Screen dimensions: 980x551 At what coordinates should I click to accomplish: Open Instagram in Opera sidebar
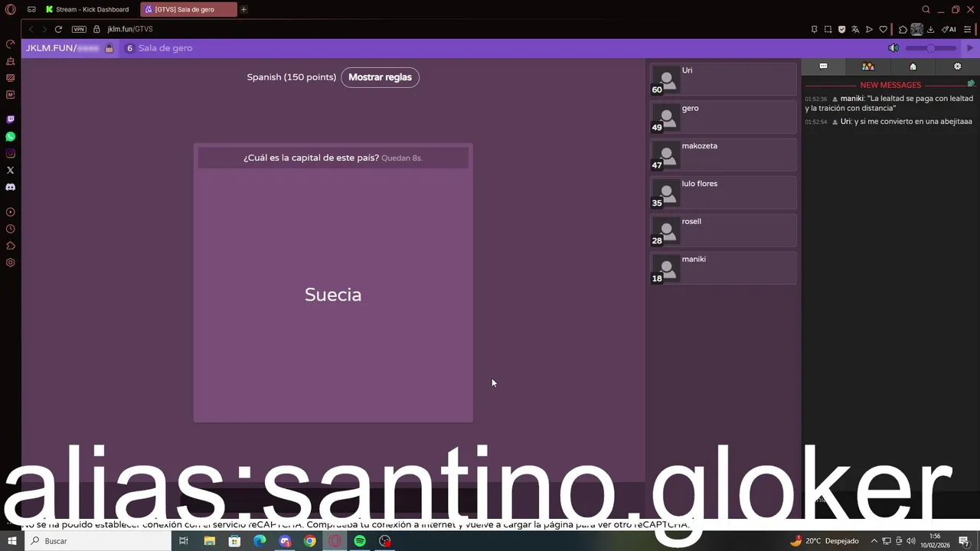tap(10, 153)
